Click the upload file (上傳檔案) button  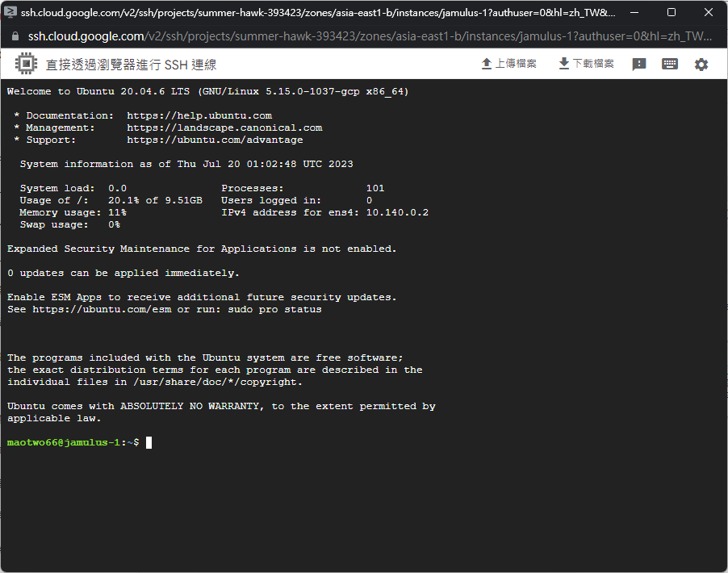pos(508,64)
